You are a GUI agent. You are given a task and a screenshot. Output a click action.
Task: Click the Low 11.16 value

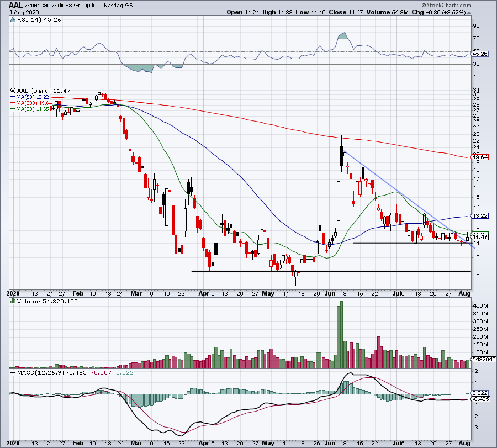(310, 12)
